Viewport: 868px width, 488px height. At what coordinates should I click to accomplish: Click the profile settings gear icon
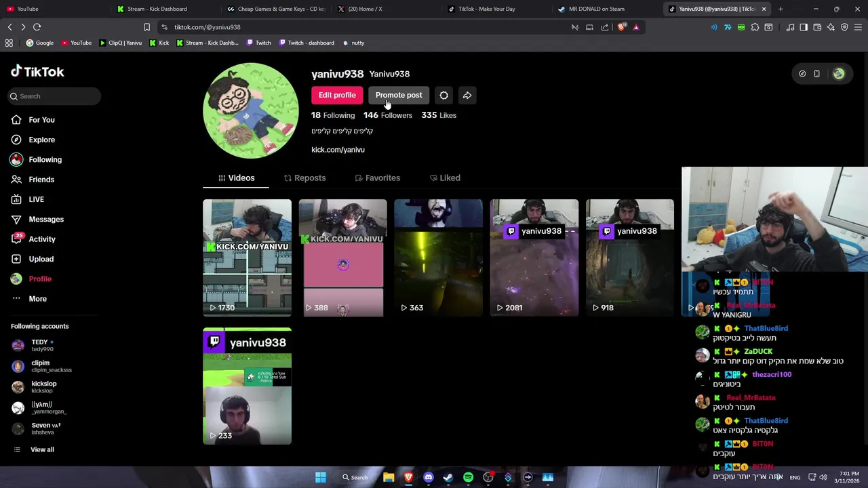tap(443, 96)
